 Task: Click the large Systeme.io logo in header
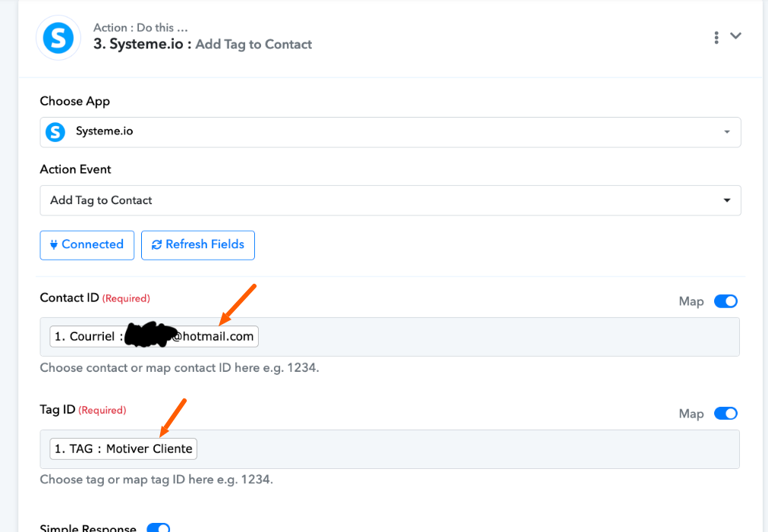[58, 38]
